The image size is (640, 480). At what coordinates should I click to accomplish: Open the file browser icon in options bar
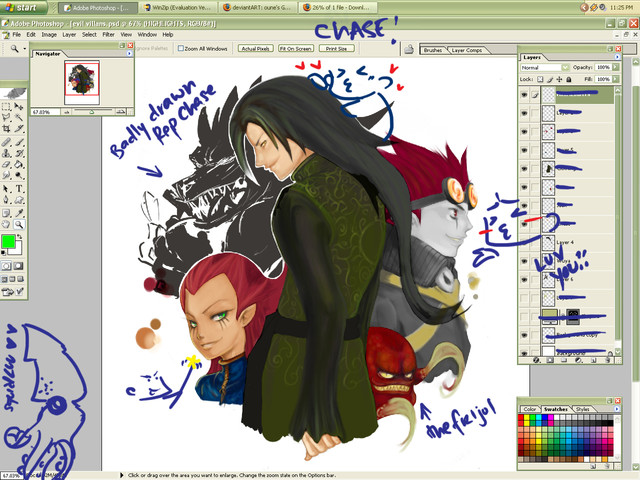[409, 49]
